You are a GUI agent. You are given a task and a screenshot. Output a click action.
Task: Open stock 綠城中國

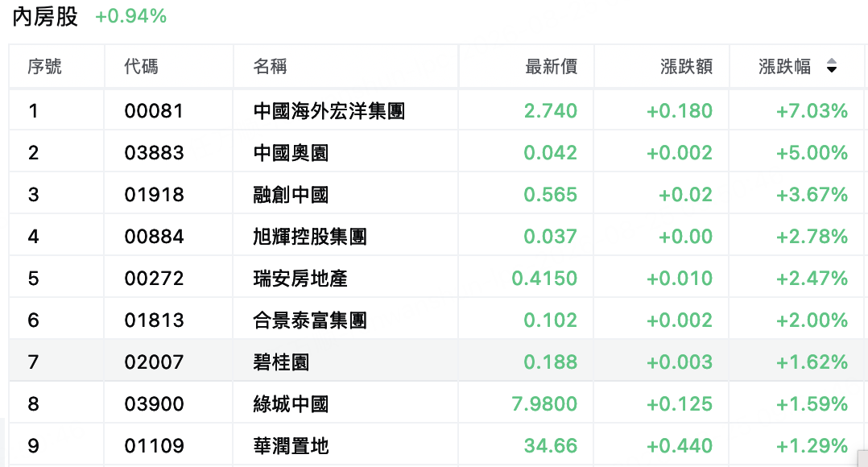coord(291,404)
